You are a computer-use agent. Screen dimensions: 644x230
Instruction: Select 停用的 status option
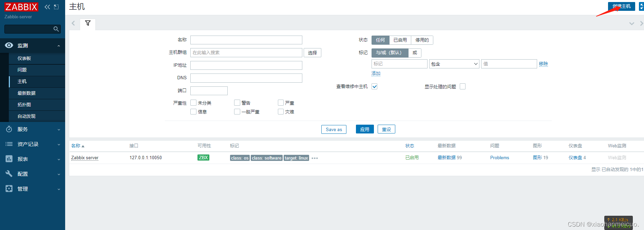[x=422, y=40]
